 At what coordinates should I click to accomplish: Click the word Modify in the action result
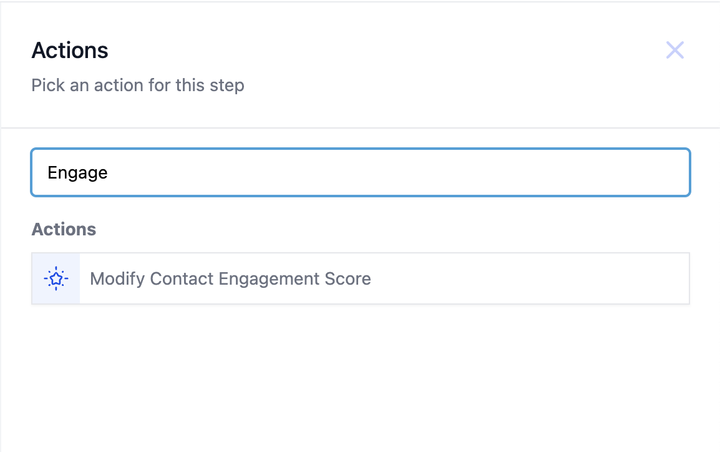[x=117, y=279]
